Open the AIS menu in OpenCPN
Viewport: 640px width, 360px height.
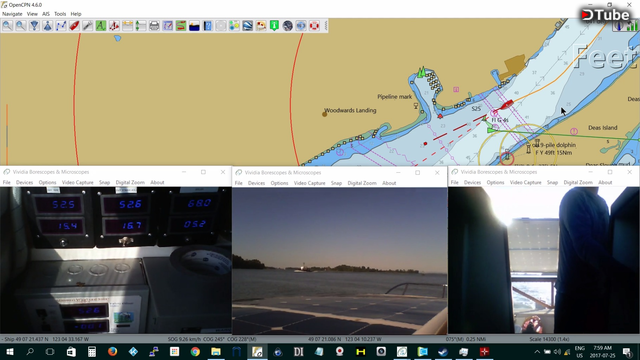(46, 14)
